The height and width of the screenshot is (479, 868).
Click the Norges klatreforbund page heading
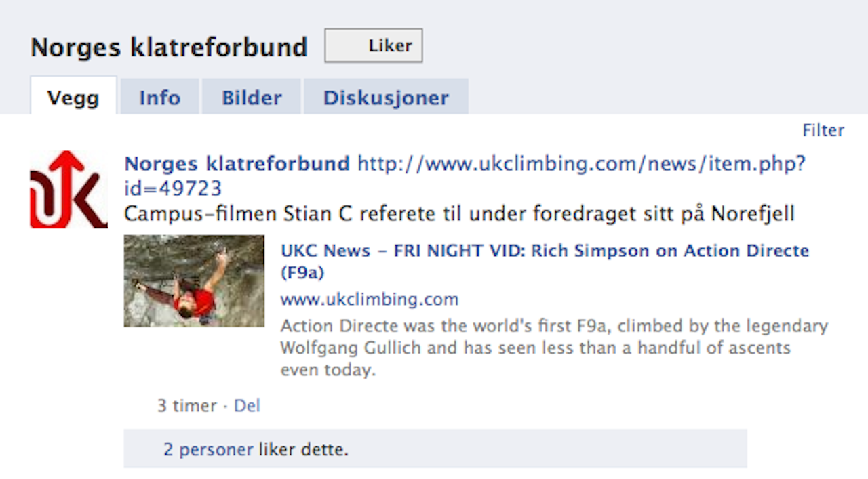click(x=169, y=47)
